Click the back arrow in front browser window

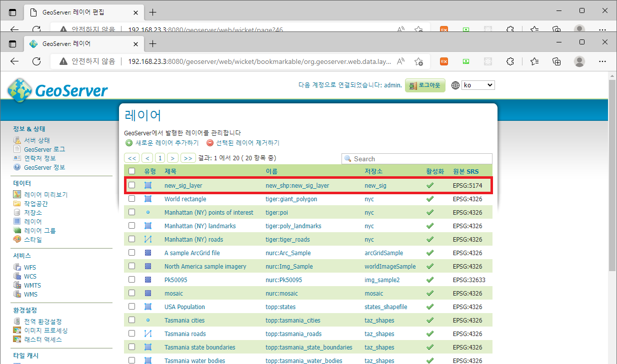pyautogui.click(x=14, y=61)
